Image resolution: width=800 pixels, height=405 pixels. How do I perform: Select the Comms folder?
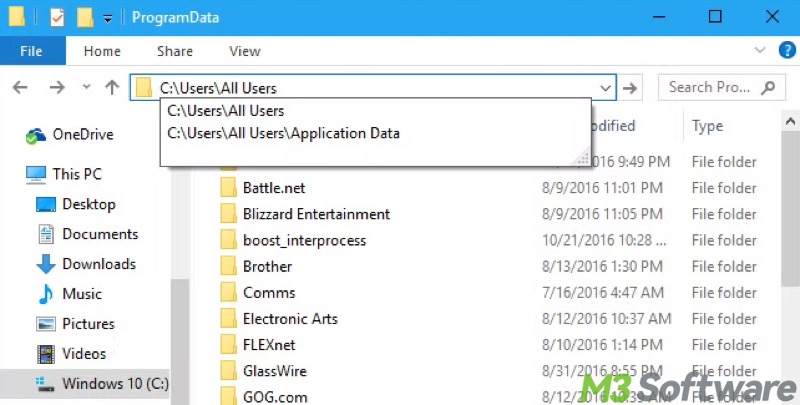point(269,293)
